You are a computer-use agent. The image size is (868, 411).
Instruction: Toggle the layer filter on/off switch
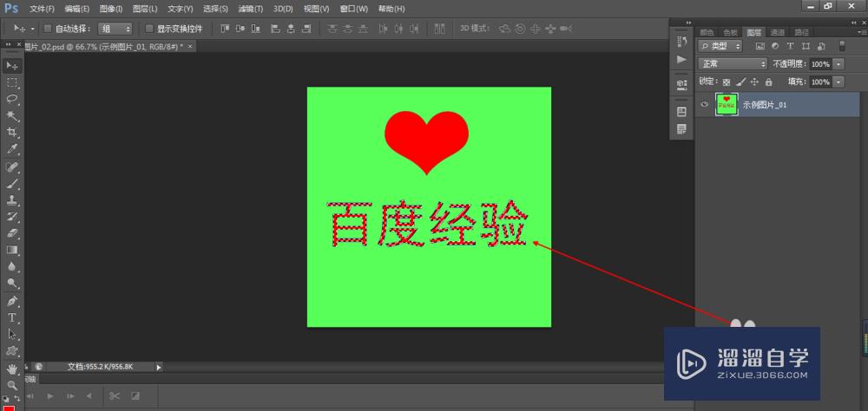842,46
